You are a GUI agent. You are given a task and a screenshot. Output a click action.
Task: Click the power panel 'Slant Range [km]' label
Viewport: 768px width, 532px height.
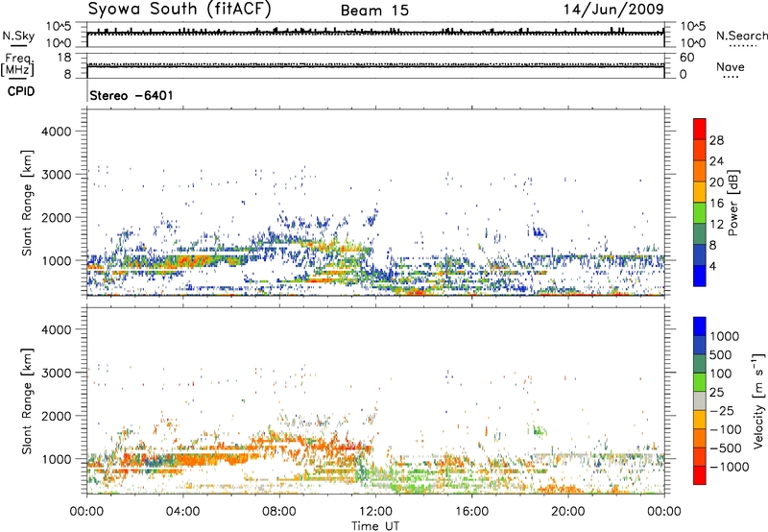(x=28, y=203)
